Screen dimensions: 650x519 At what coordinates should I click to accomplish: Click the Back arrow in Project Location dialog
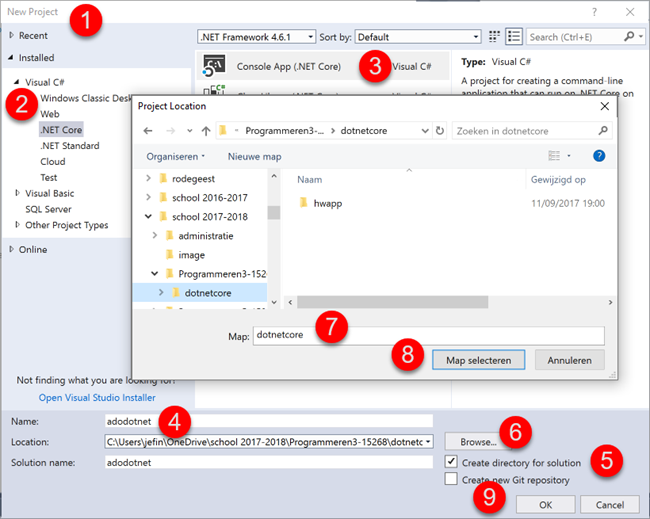[148, 131]
